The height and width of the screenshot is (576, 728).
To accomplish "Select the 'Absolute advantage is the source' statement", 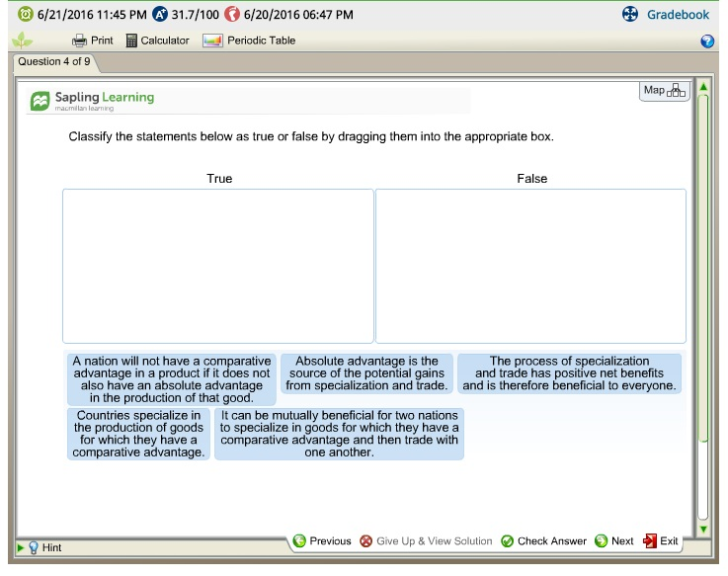I will coord(366,373).
